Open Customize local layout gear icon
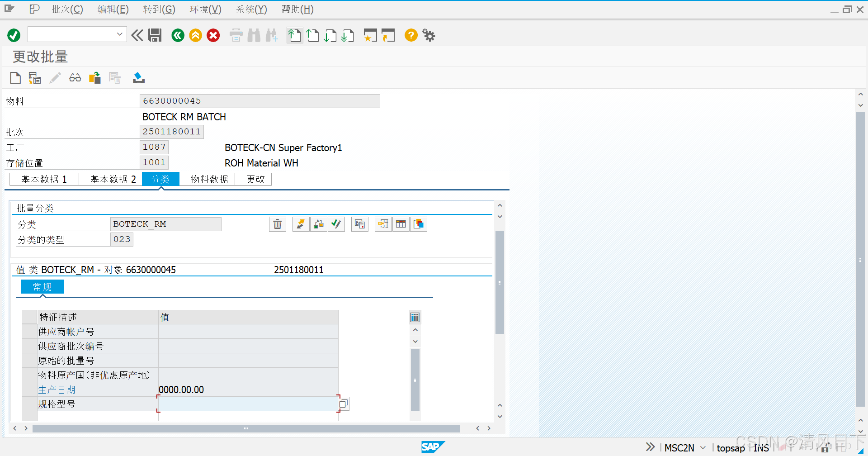This screenshot has width=868, height=456. [x=429, y=35]
